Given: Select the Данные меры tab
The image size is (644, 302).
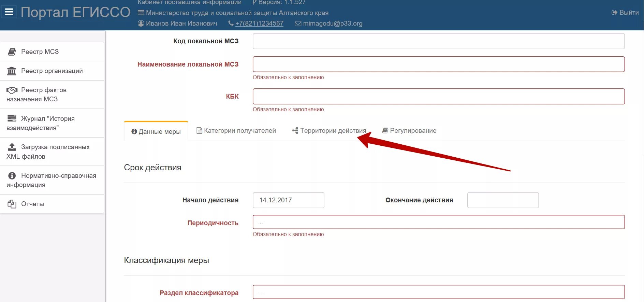Looking at the screenshot, I should click(156, 131).
